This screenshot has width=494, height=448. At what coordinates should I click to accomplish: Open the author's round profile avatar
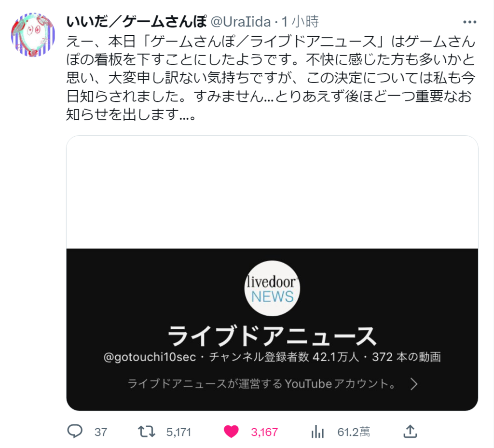pyautogui.click(x=33, y=35)
